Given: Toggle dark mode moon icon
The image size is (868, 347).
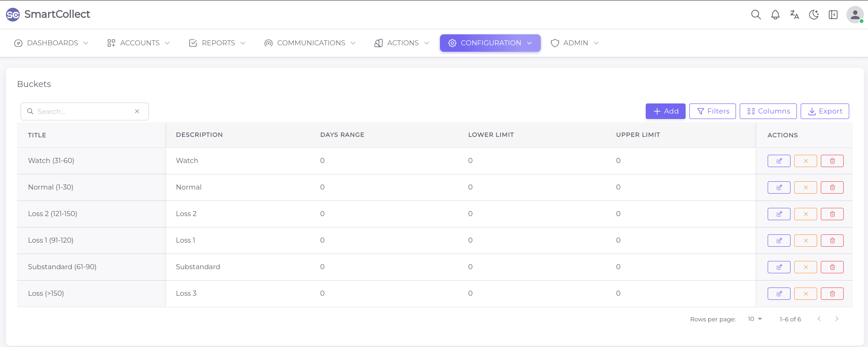Looking at the screenshot, I should [x=813, y=15].
